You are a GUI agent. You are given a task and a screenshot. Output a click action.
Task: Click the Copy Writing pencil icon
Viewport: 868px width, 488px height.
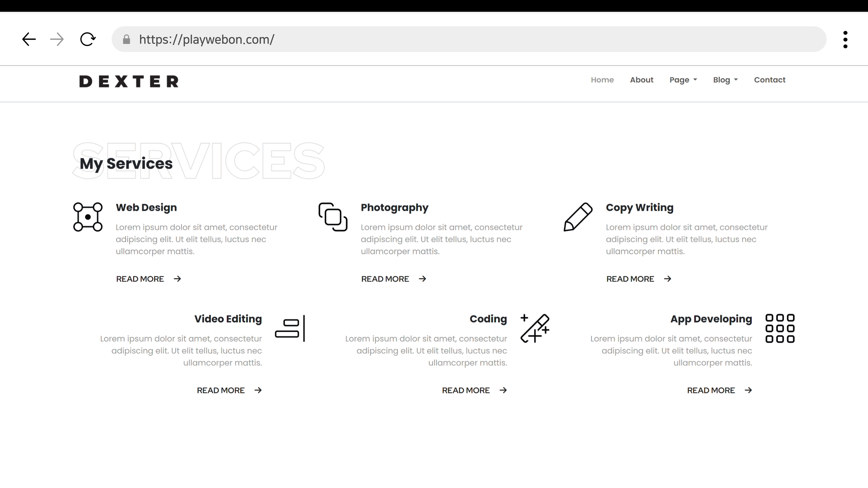click(x=578, y=217)
